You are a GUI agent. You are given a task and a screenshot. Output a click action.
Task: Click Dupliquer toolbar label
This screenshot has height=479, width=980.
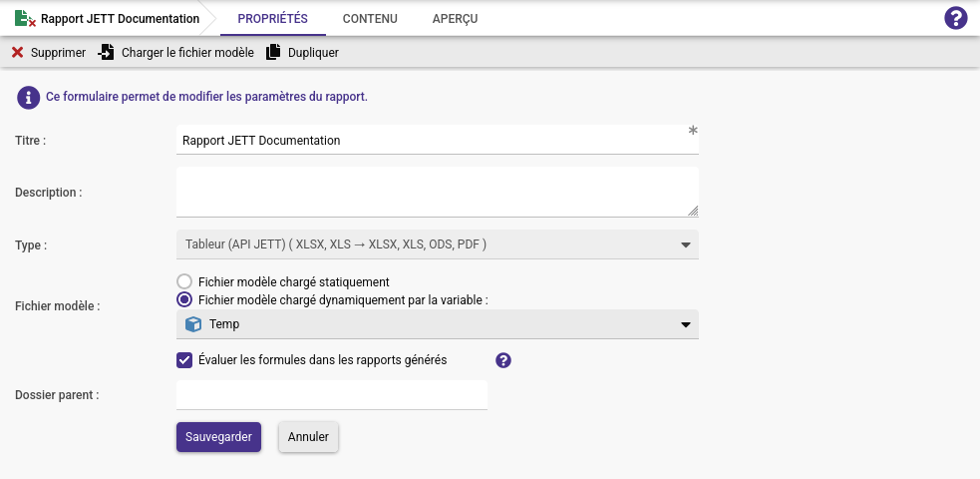(x=313, y=53)
